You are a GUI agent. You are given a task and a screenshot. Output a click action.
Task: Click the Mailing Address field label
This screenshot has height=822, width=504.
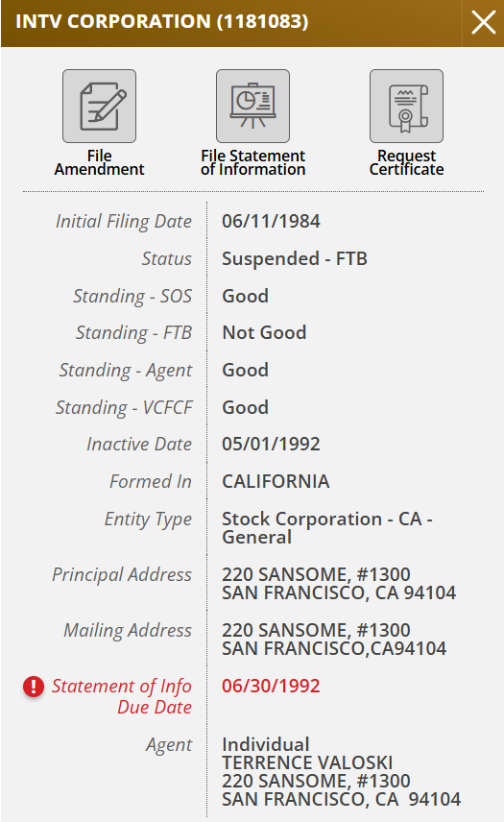[128, 630]
